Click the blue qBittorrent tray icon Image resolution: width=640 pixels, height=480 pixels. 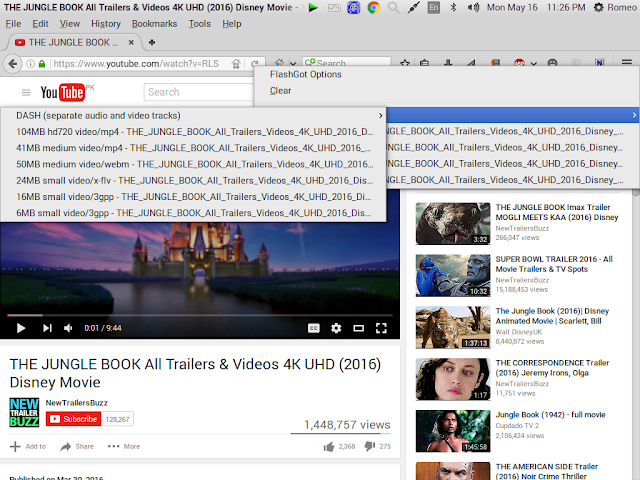(353, 7)
